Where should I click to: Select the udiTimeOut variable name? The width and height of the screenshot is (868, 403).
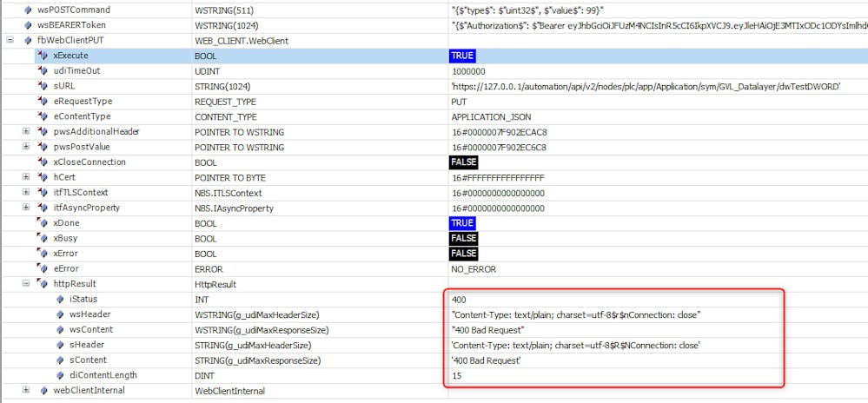click(76, 71)
